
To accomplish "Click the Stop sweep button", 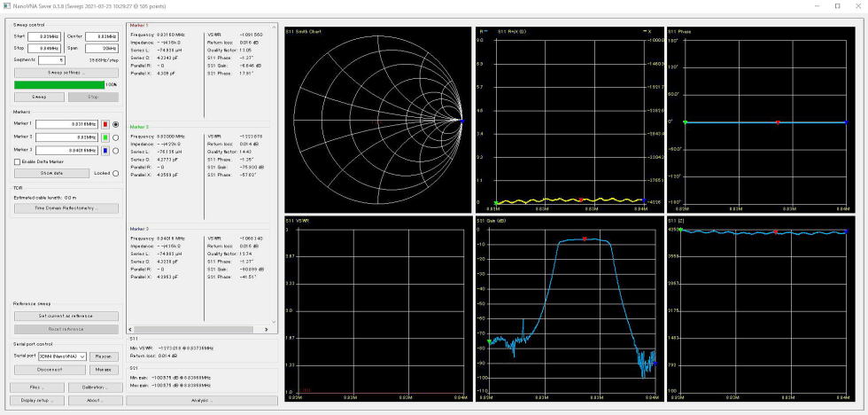I will (x=94, y=97).
